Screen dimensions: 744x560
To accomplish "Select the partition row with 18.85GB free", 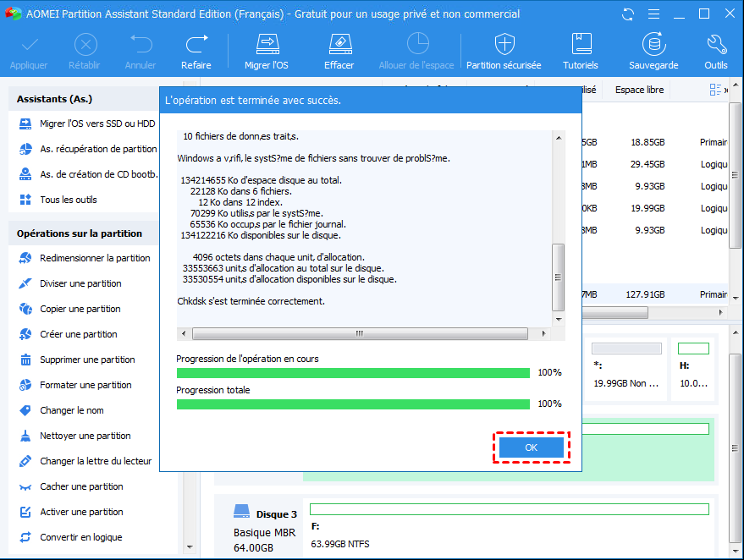I will point(655,142).
